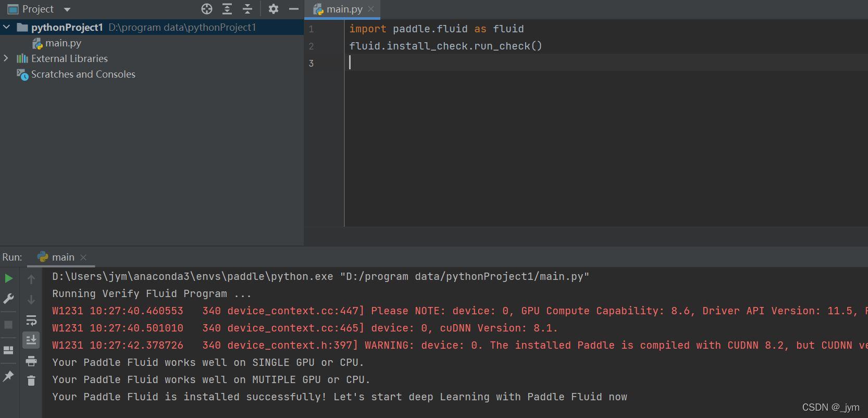The width and height of the screenshot is (868, 418).
Task: Click 'Running Verify Fluid Program' output line
Action: [152, 294]
